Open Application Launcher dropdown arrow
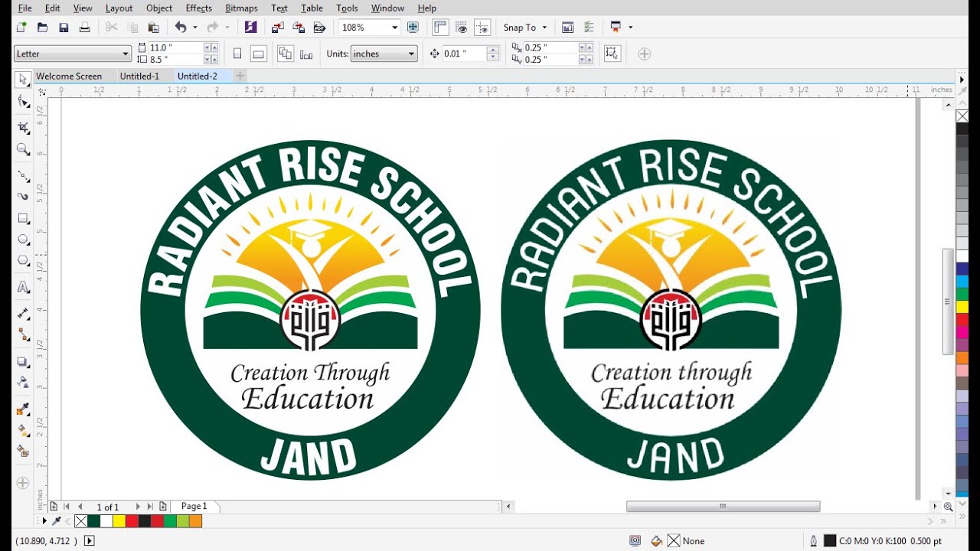 pos(631,28)
